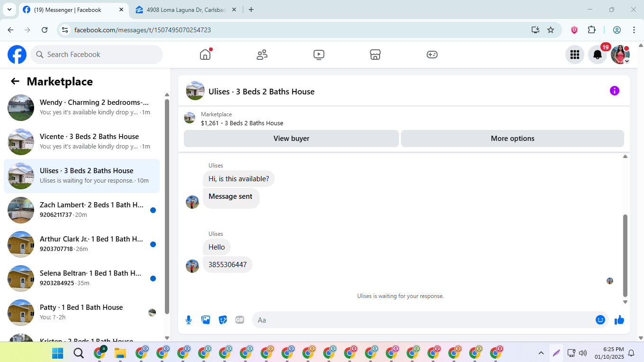Click the More options button
Viewport: 644px width, 362px height.
click(x=513, y=139)
